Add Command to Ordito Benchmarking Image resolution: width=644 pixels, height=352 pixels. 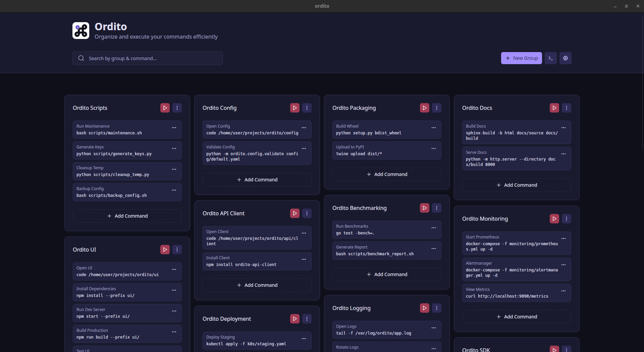(x=387, y=274)
